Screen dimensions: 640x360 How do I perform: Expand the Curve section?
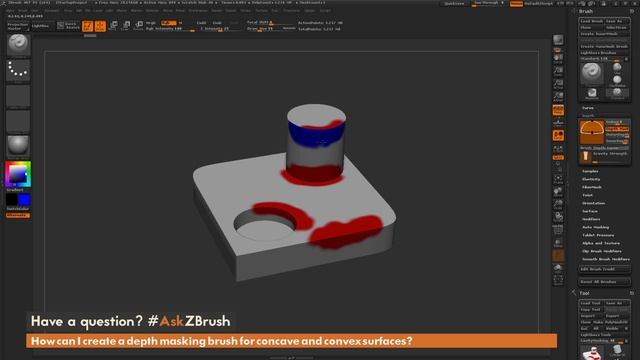click(588, 108)
